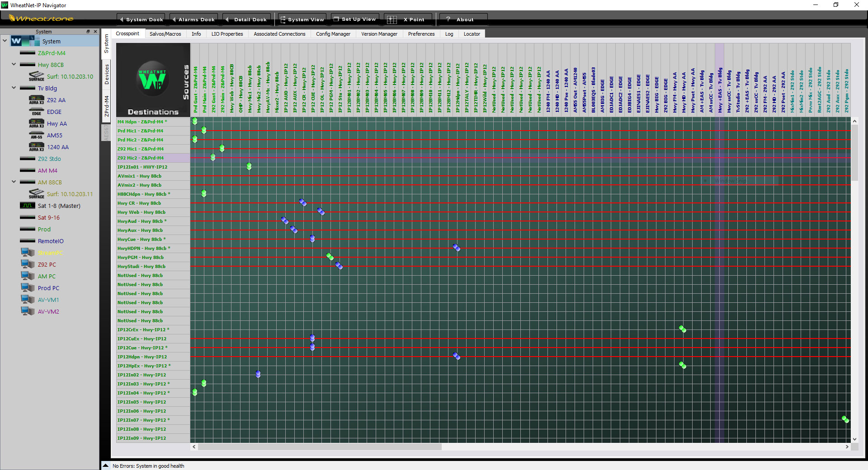Viewport: 868px width, 470px height.
Task: Click the crosspoint scroll-up arrow
Action: (854, 121)
